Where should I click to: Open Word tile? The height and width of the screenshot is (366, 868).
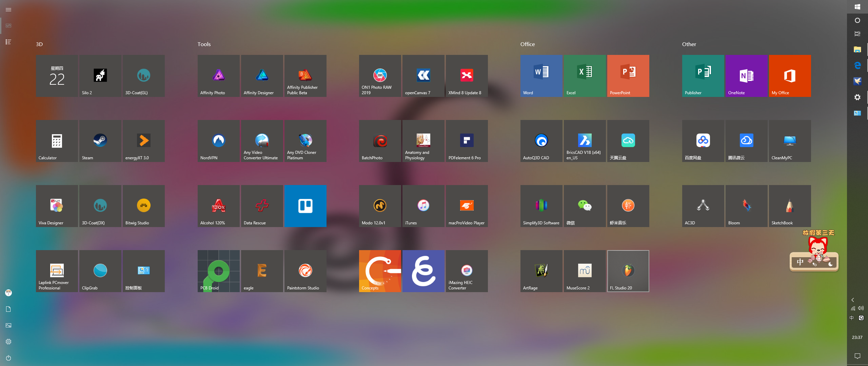541,76
